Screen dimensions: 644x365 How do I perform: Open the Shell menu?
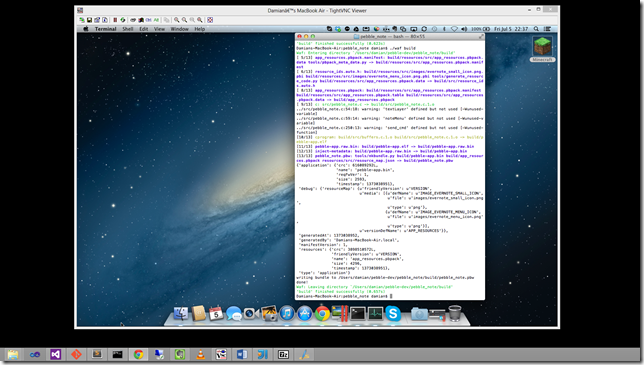tap(128, 29)
